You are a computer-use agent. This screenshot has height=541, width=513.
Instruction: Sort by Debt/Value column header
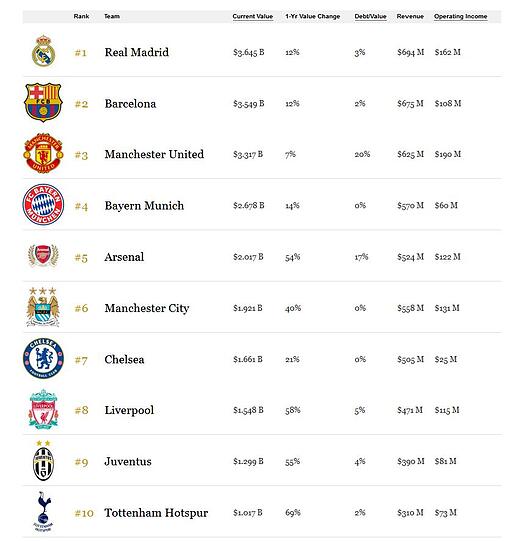coord(370,16)
